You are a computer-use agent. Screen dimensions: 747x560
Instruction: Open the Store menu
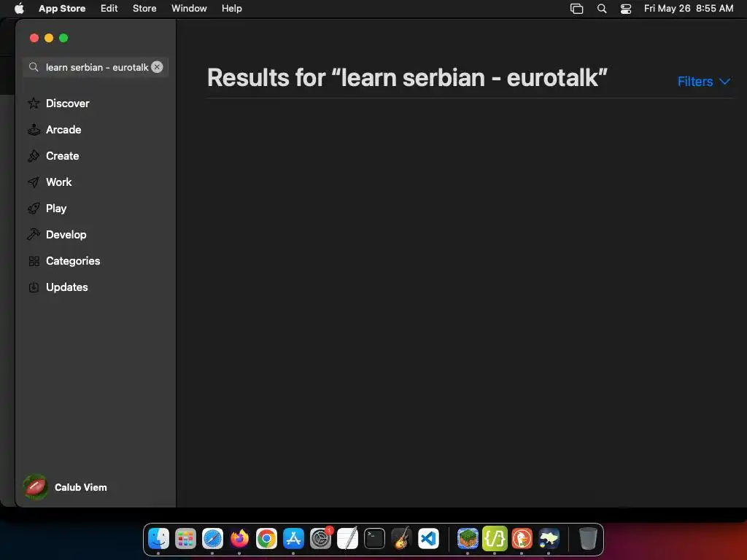pos(144,8)
